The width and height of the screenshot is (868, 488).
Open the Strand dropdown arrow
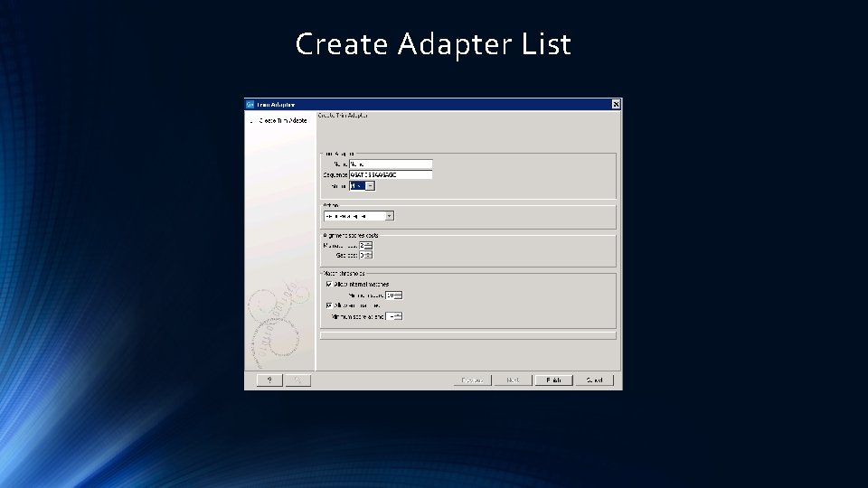point(371,186)
